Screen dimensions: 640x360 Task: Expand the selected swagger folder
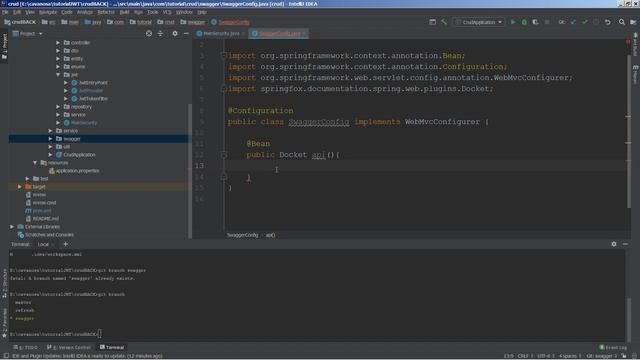tap(50, 139)
